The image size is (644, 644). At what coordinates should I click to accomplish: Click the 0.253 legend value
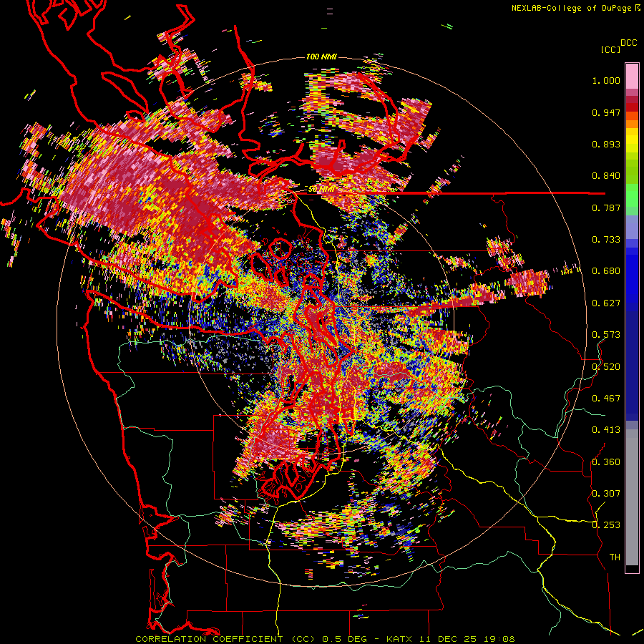tap(606, 525)
